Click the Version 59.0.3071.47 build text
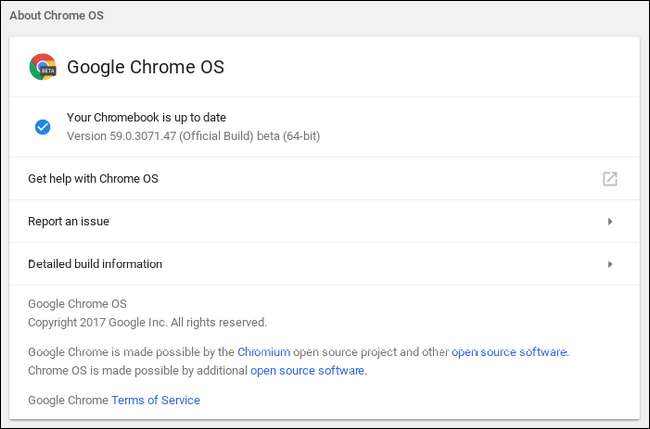The image size is (650, 429). [x=193, y=135]
